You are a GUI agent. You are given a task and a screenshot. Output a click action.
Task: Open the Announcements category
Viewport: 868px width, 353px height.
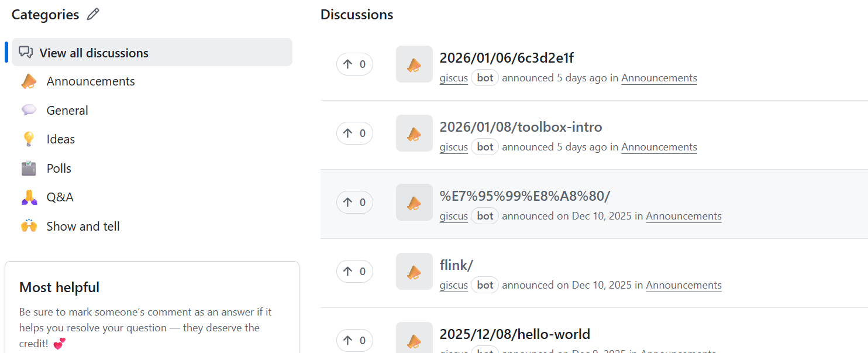91,81
